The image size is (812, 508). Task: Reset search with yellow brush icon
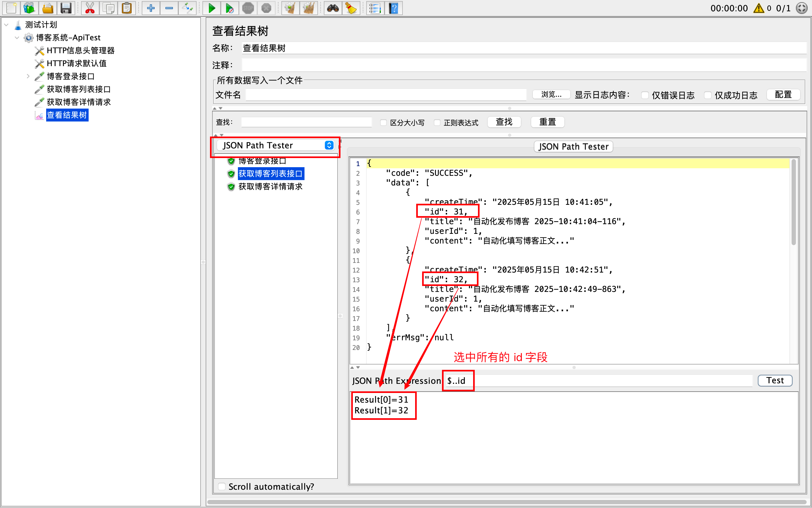click(x=351, y=8)
